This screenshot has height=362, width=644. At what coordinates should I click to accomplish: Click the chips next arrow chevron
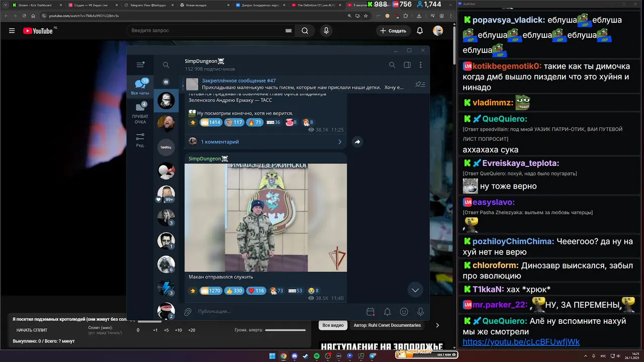pyautogui.click(x=437, y=325)
